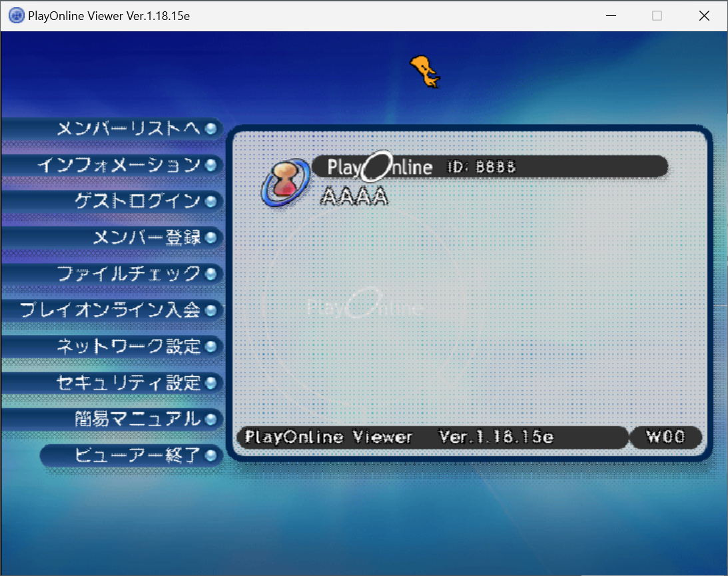Click the blue orb beside メンバーリストへ
This screenshot has width=728, height=576.
tap(211, 129)
